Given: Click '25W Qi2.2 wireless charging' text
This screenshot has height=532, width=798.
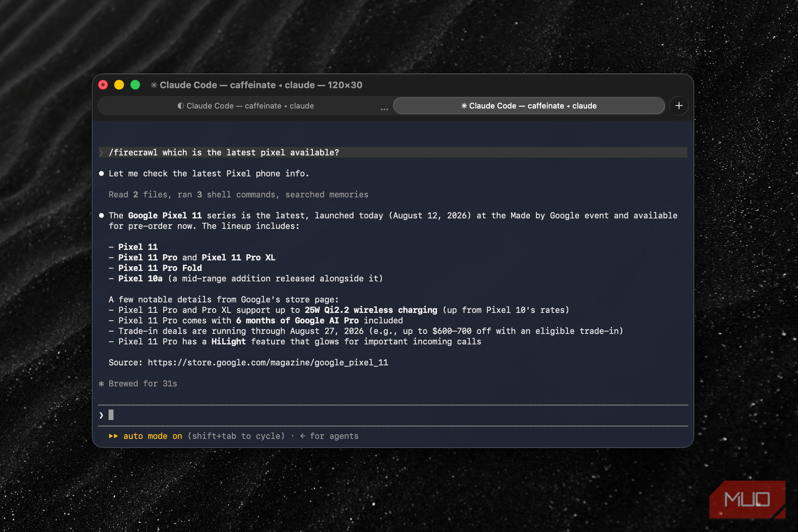Looking at the screenshot, I should pyautogui.click(x=371, y=310).
